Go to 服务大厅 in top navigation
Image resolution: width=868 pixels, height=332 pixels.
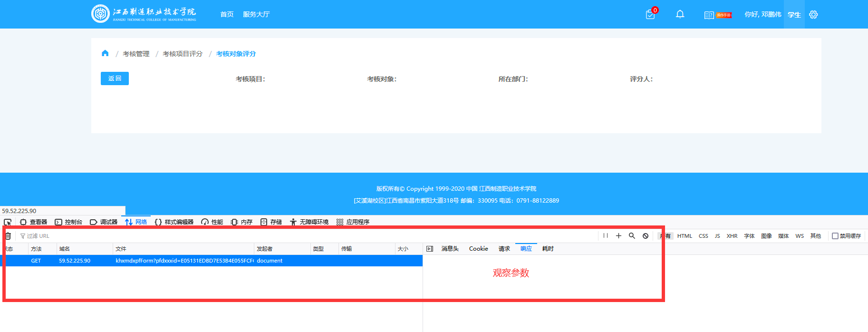256,14
